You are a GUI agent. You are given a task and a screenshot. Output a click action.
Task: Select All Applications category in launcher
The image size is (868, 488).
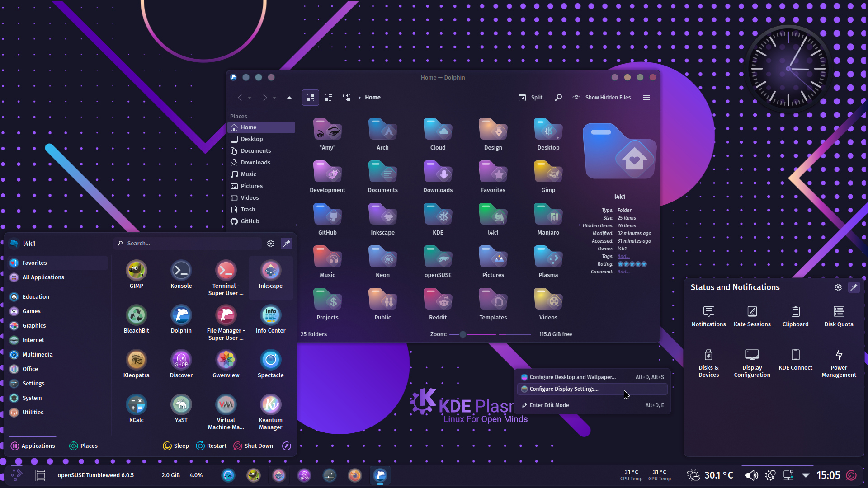58,277
